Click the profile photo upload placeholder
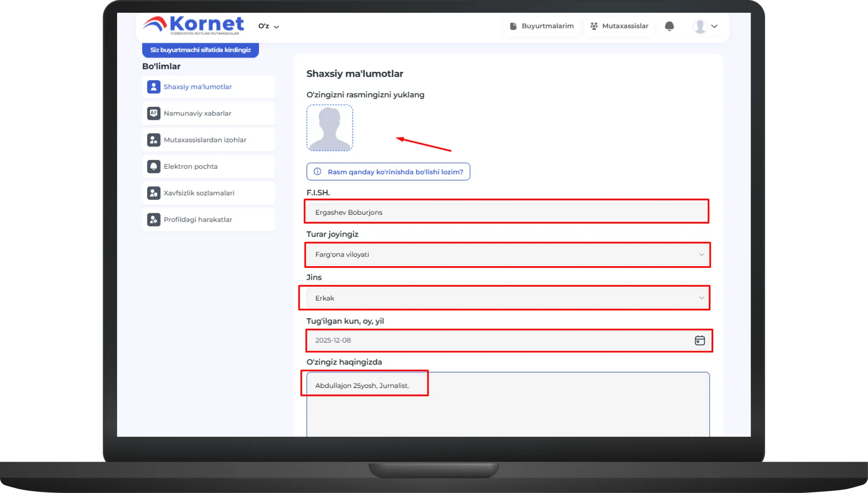This screenshot has height=493, width=868. coord(330,128)
